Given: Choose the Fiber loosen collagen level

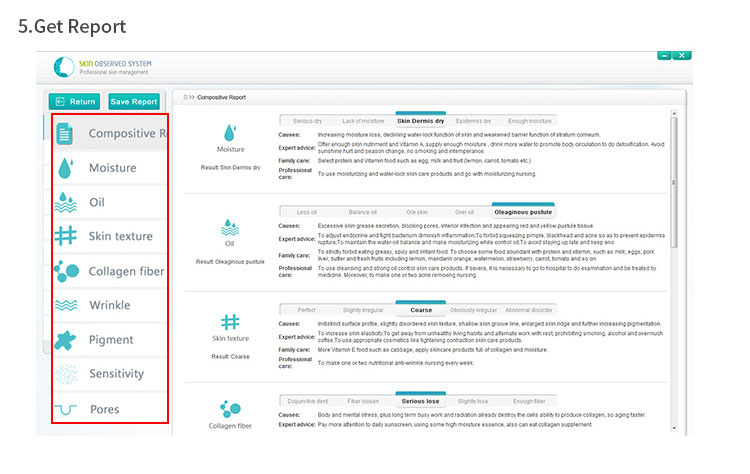Looking at the screenshot, I should point(362,401).
